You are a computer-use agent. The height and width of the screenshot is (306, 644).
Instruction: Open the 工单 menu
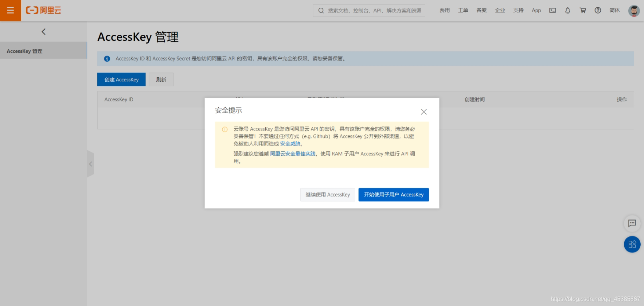pos(463,11)
